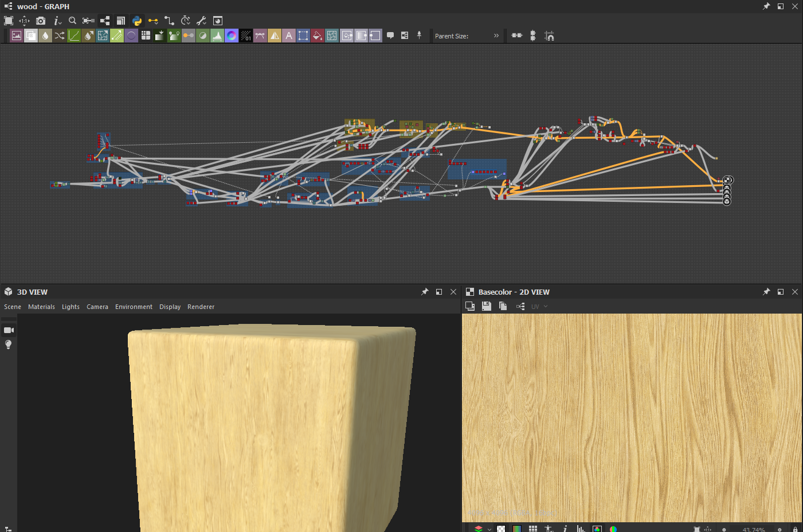Add a Curve node from the node toolbar
The width and height of the screenshot is (803, 532).
[x=74, y=36]
